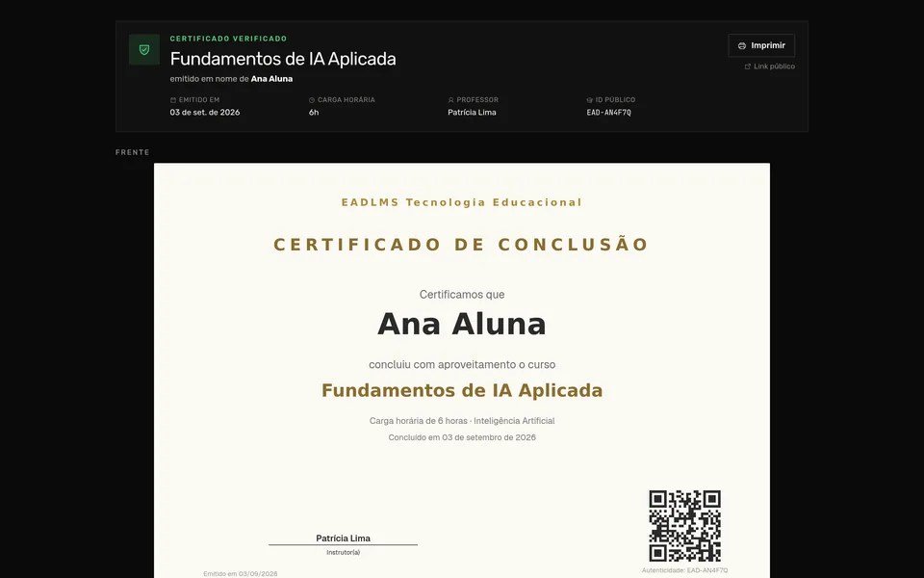Click 'Autenticidade: EAD-AN4F7Q' under the QR code
This screenshot has width=924, height=578.
684,570
